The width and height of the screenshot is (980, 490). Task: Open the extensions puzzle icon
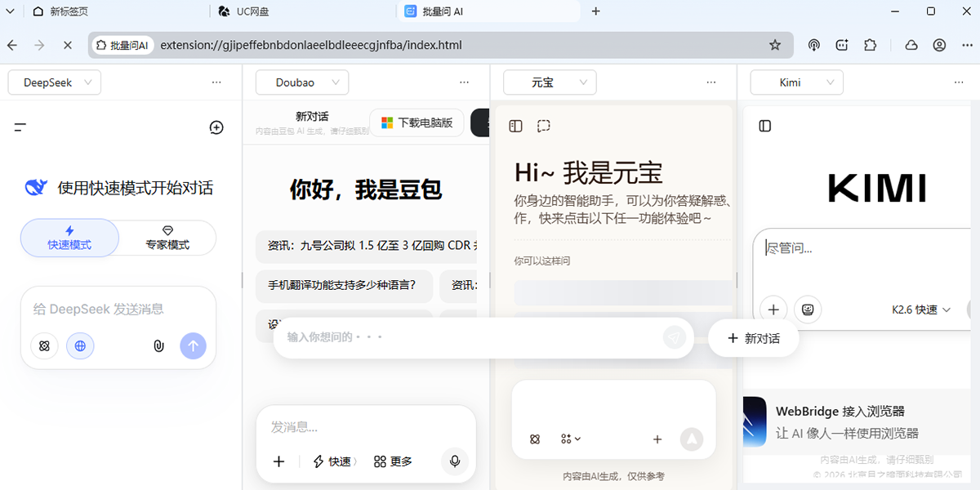coord(870,45)
